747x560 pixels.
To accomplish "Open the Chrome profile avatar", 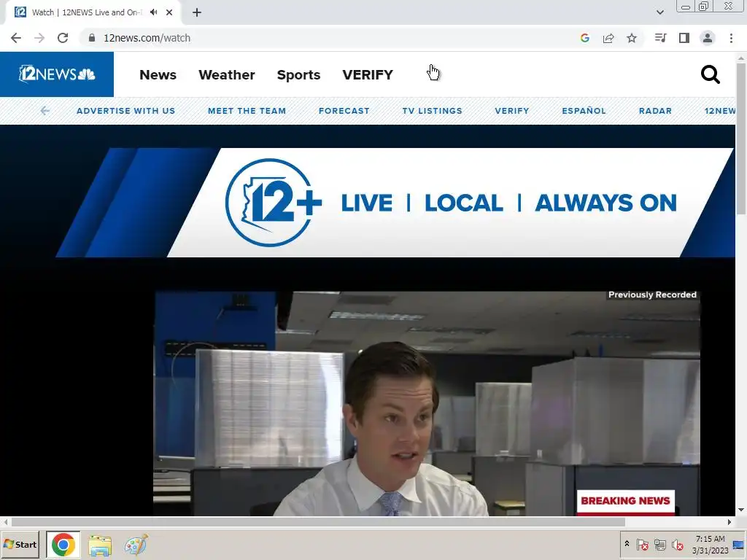I will point(708,38).
